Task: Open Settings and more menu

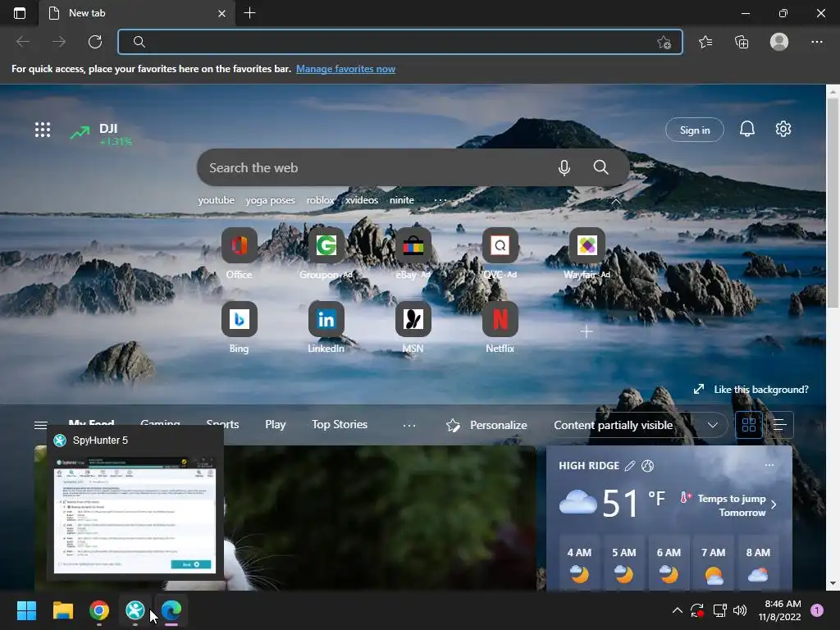Action: tap(816, 42)
